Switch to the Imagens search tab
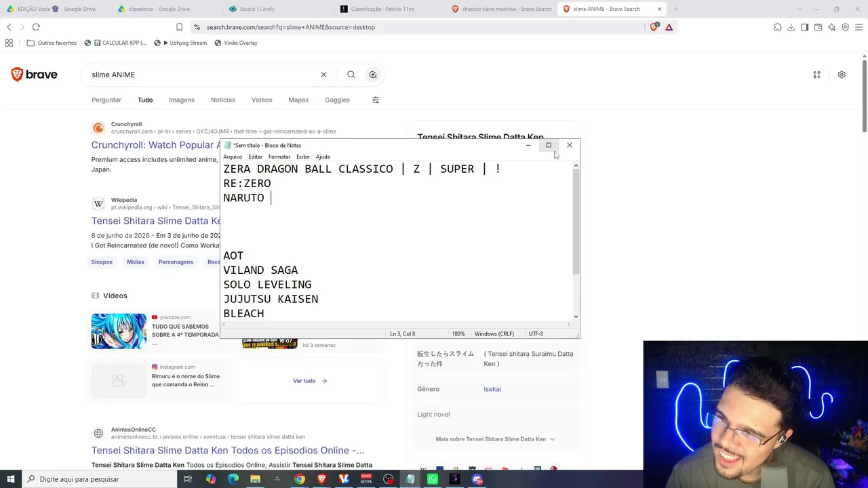The image size is (868, 488). (181, 100)
